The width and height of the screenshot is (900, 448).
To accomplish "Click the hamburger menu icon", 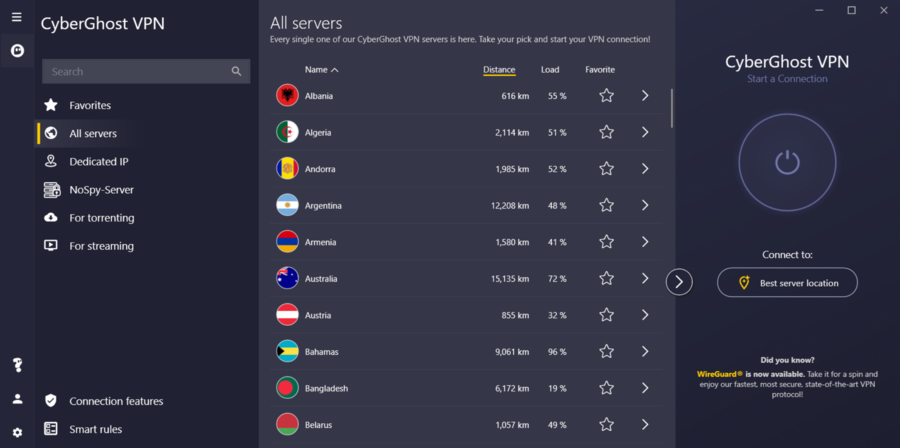I will 16,17.
